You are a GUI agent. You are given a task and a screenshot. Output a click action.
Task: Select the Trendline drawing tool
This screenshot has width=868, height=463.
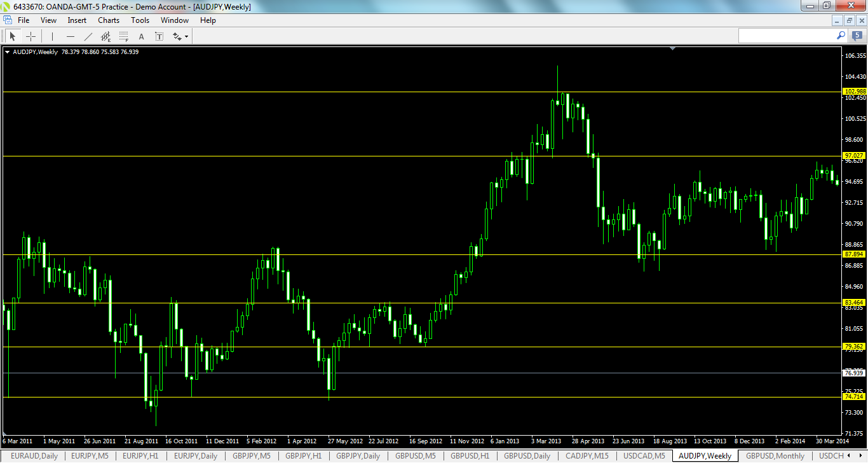pyautogui.click(x=88, y=36)
